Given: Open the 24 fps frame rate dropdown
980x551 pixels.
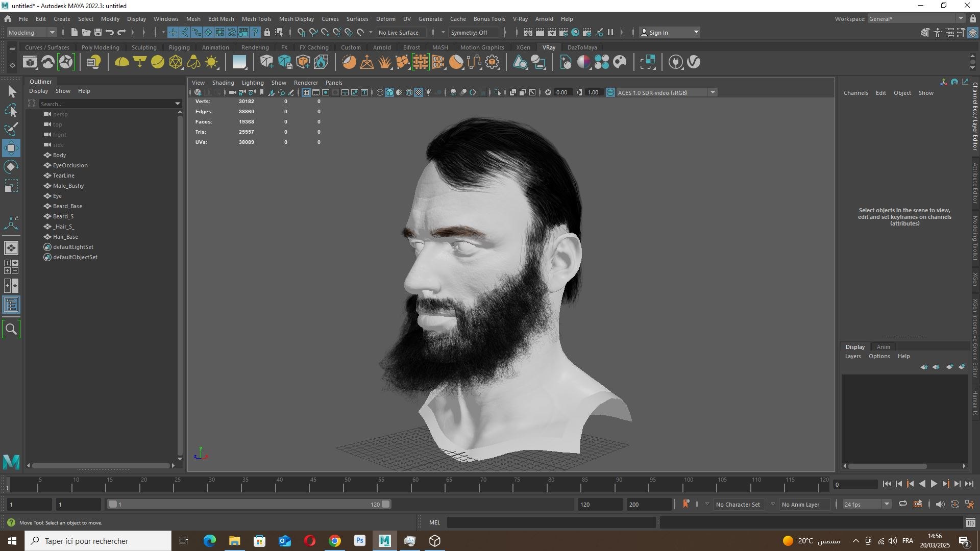Looking at the screenshot, I should coord(867,504).
